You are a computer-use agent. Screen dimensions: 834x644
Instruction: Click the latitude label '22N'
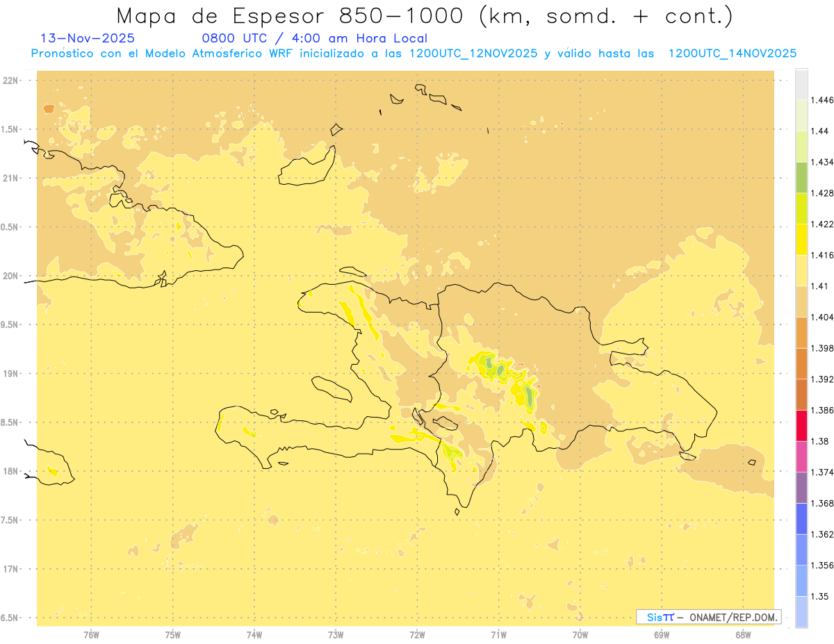pos(10,81)
